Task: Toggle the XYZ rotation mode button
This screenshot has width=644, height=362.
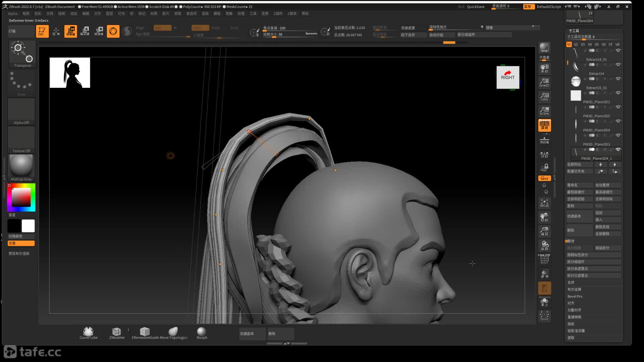Action: tap(544, 178)
